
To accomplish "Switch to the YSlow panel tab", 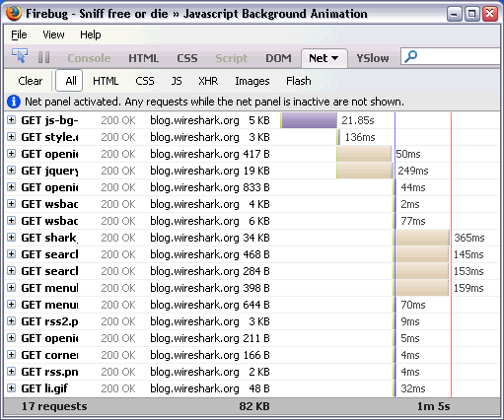I will coord(373,58).
